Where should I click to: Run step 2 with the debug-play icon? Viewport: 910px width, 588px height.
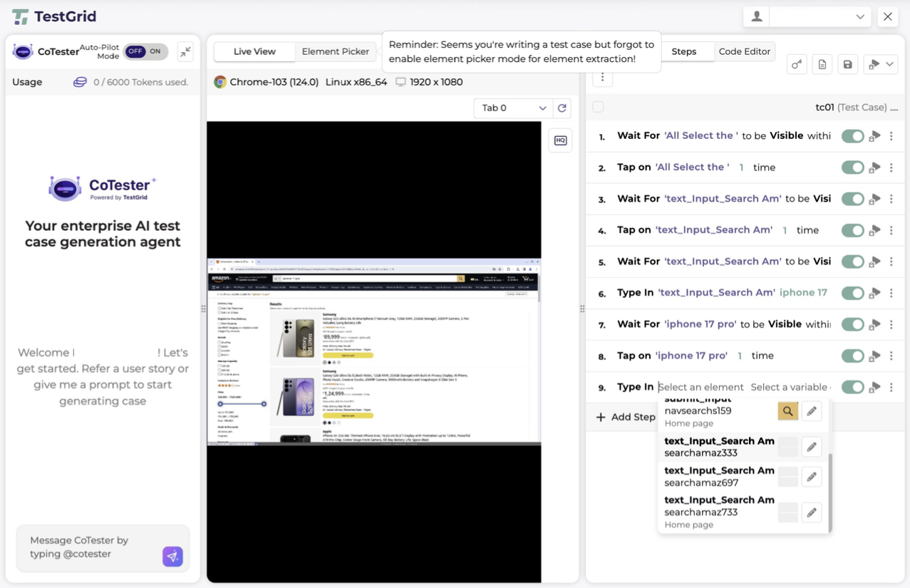tap(874, 167)
